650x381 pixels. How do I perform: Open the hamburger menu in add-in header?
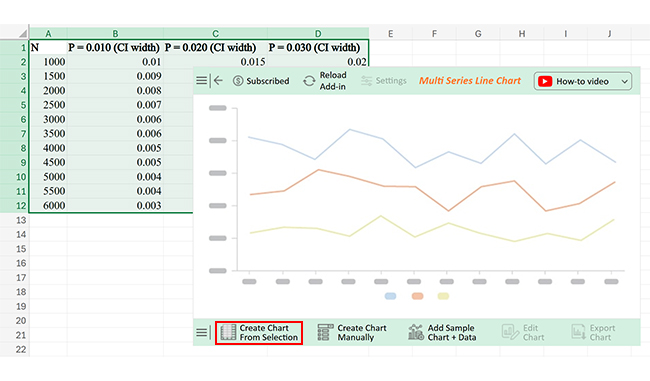[201, 80]
